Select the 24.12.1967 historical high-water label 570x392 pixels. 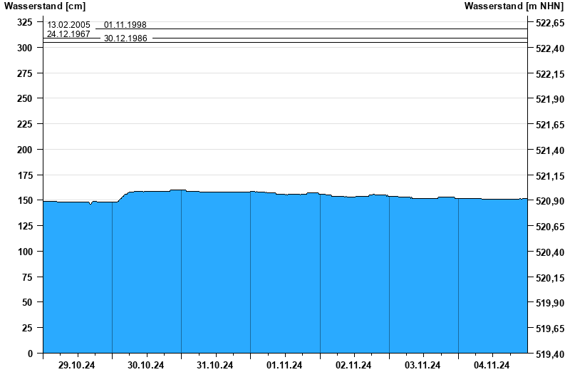68,33
